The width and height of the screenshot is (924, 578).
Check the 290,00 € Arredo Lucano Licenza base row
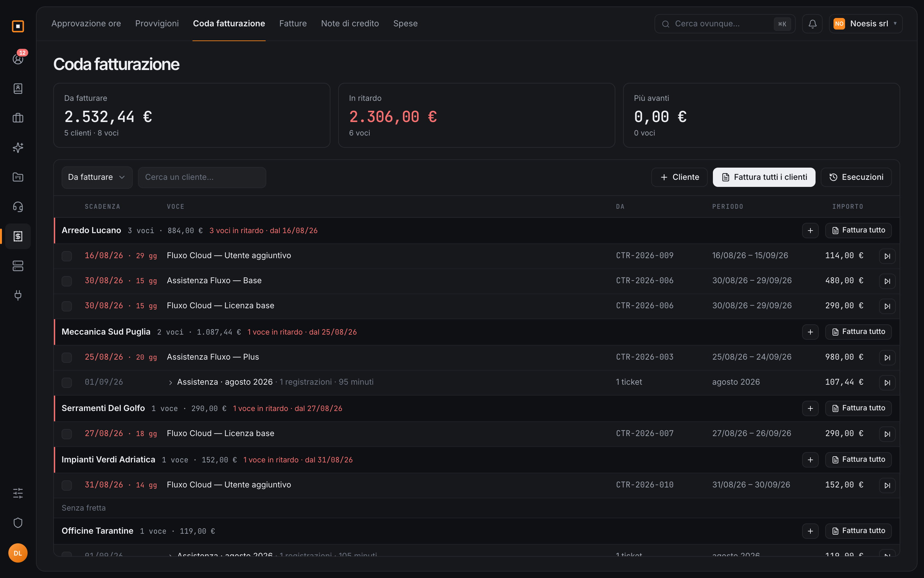pos(67,306)
